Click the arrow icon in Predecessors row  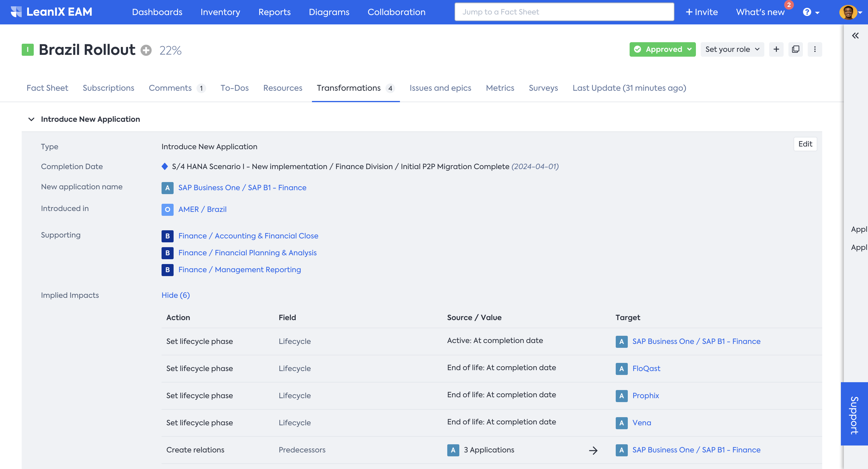point(593,450)
